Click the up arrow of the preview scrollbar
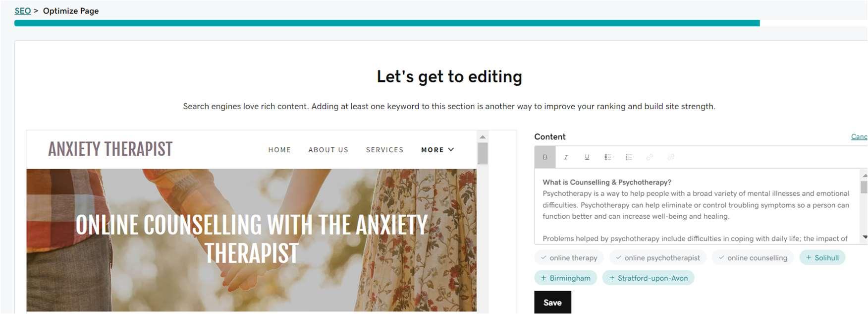 click(483, 137)
